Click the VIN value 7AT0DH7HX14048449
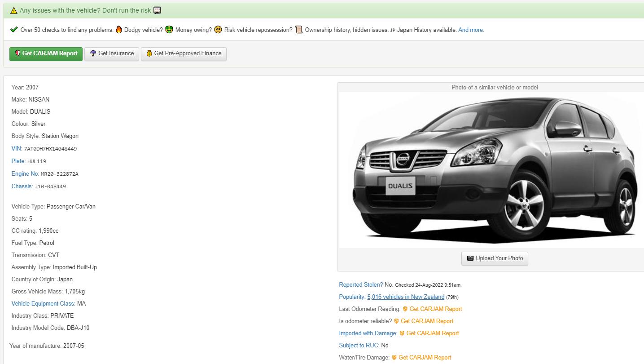 [x=50, y=149]
